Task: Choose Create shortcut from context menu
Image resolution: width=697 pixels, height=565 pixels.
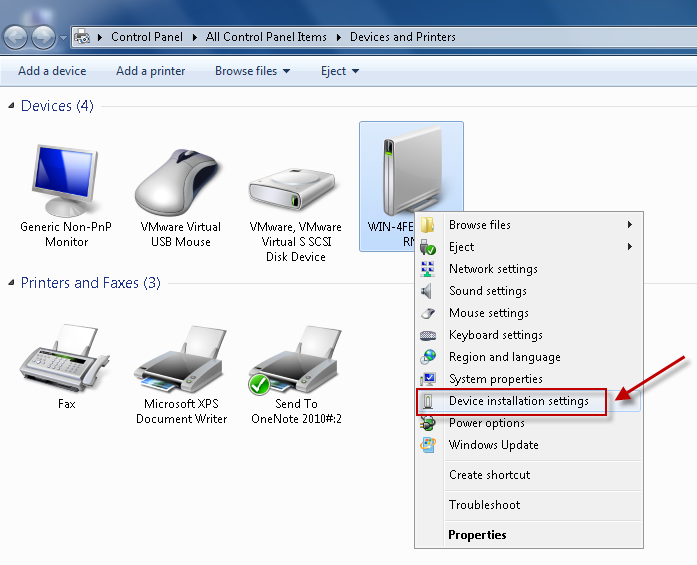Action: tap(529, 475)
